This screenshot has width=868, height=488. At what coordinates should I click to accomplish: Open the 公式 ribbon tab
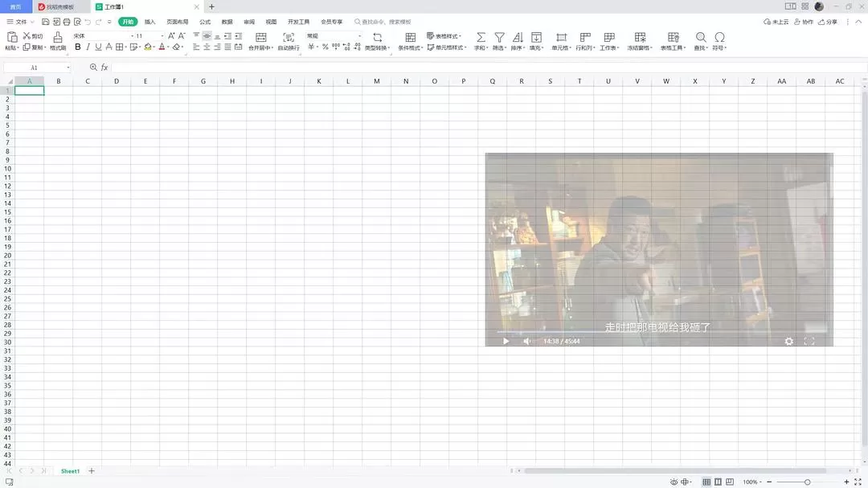pos(205,22)
